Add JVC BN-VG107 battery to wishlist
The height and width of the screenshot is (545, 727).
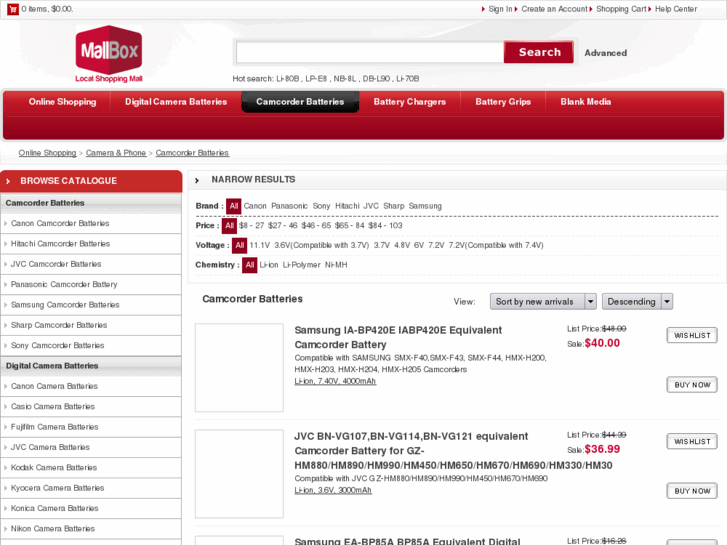692,442
